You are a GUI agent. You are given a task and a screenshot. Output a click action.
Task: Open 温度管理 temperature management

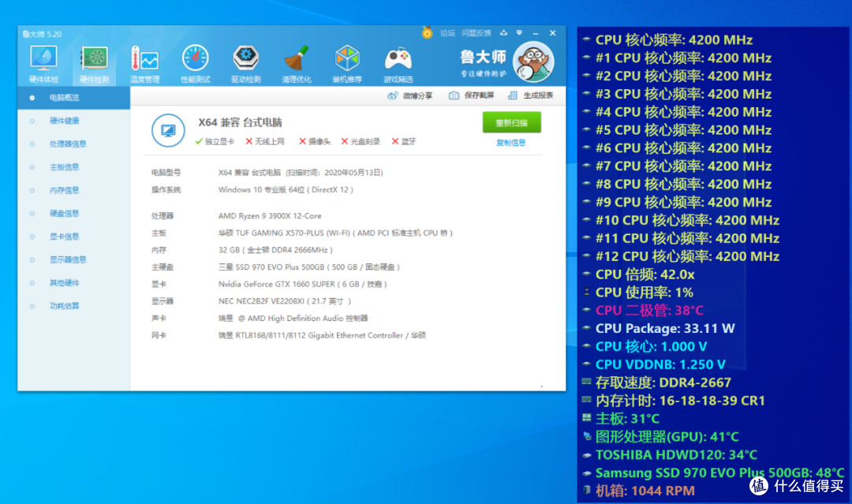[x=145, y=64]
